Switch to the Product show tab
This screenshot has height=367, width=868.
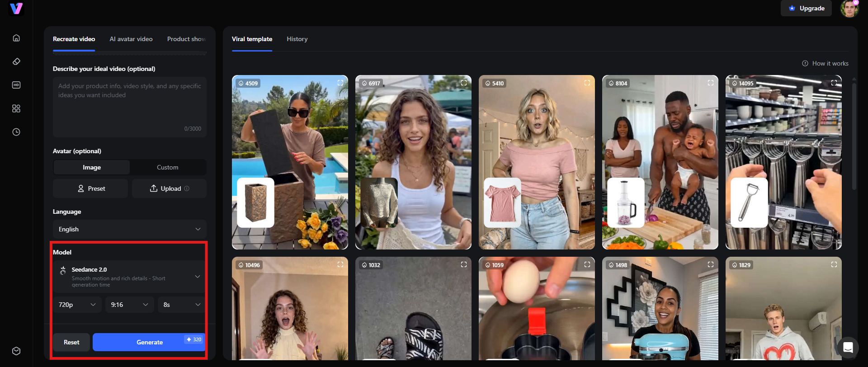pos(186,39)
